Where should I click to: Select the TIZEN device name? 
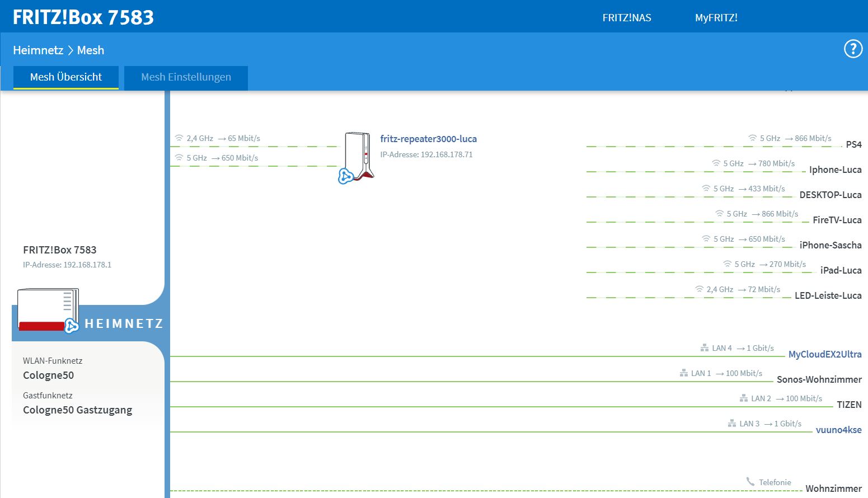pyautogui.click(x=849, y=405)
